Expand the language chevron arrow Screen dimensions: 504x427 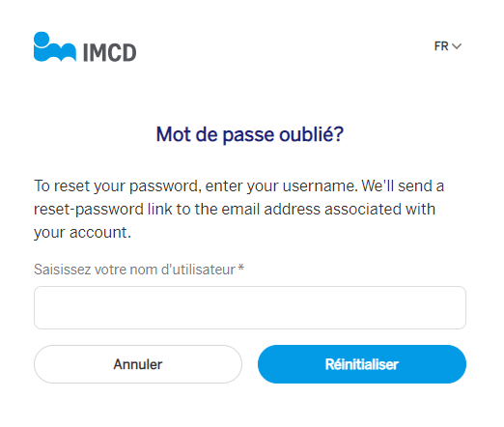pyautogui.click(x=457, y=46)
